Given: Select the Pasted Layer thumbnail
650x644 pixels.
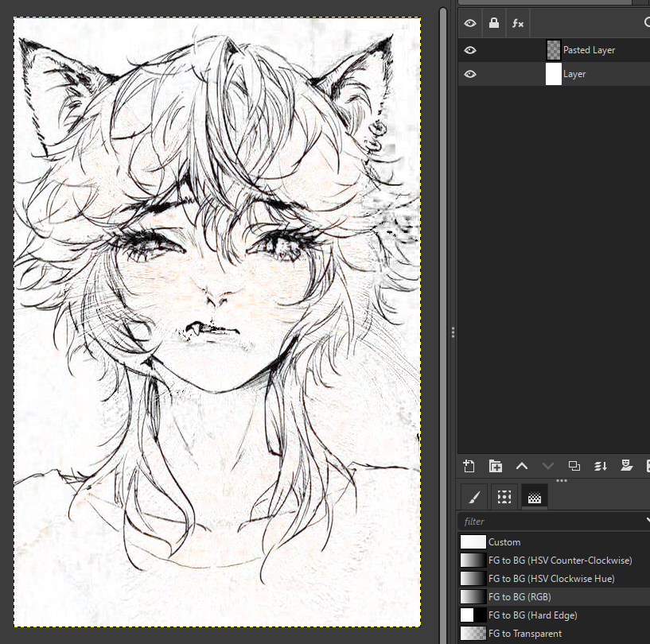Looking at the screenshot, I should click(554, 50).
